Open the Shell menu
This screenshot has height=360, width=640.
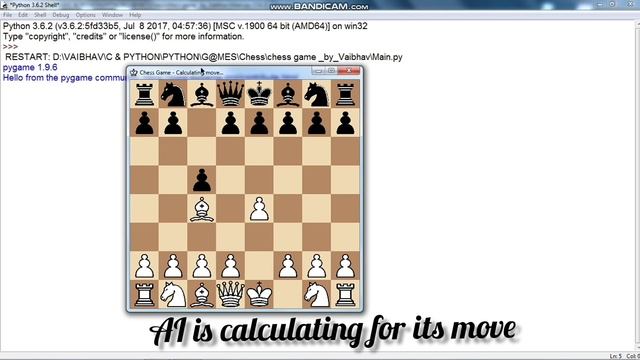pos(40,15)
